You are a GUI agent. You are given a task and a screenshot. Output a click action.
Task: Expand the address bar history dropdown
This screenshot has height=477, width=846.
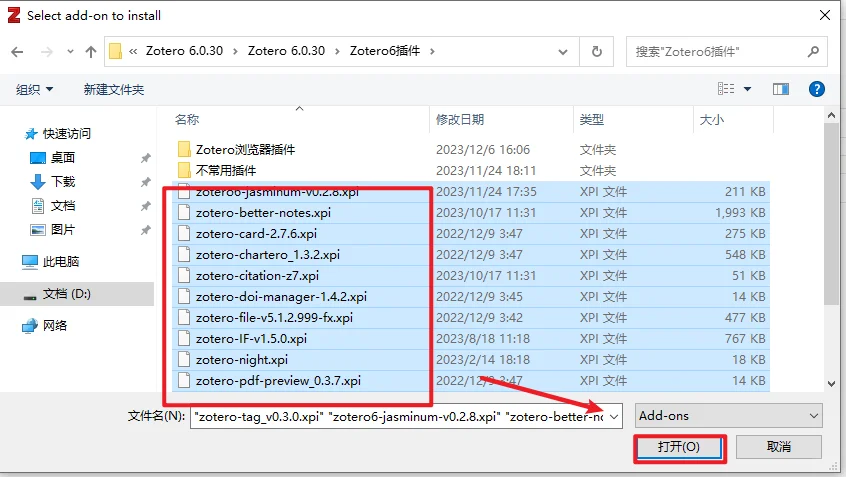(x=563, y=52)
